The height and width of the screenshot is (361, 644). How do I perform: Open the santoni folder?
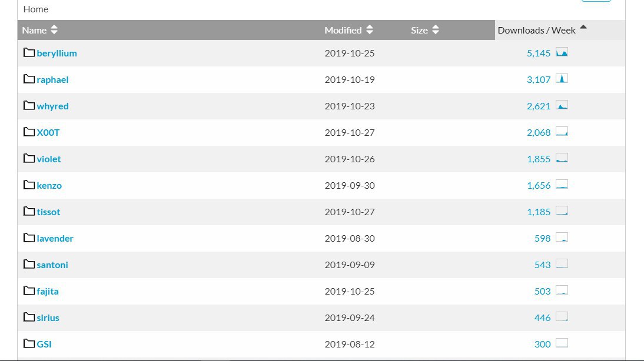pos(52,265)
